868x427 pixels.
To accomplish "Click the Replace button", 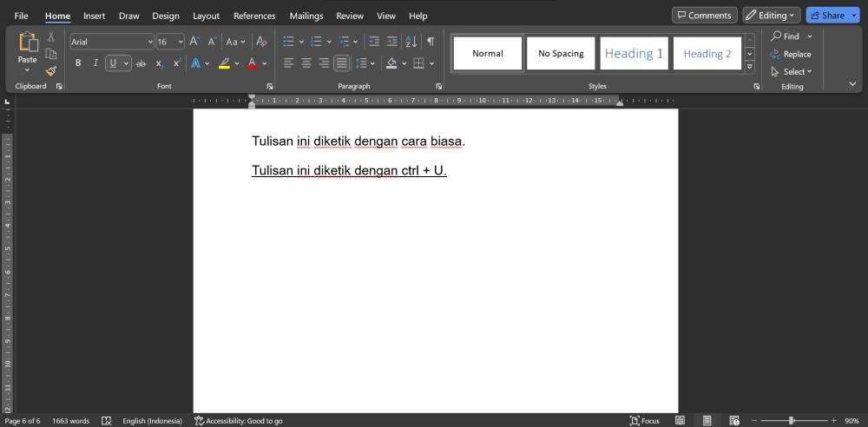I will (791, 55).
